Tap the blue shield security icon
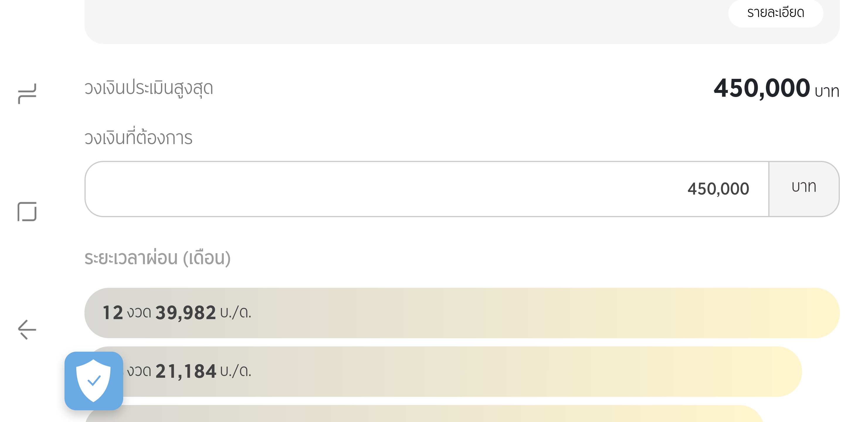This screenshot has height=422, width=868. (94, 381)
